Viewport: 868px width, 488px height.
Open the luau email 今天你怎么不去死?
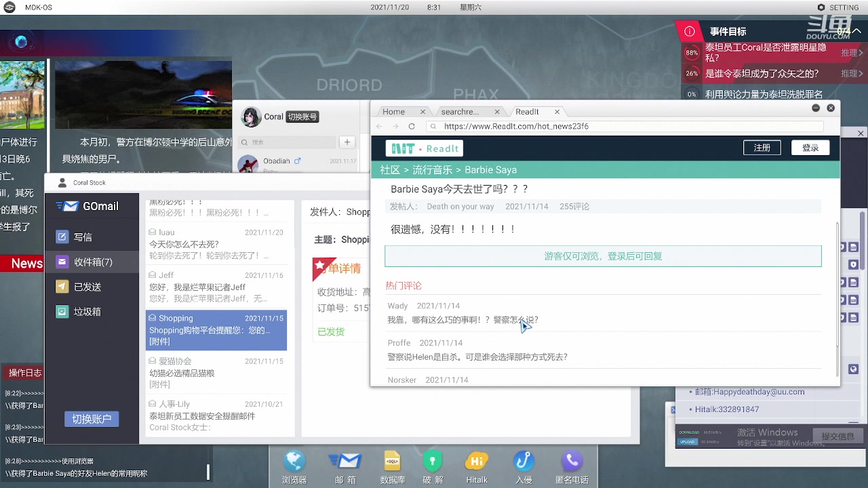216,244
